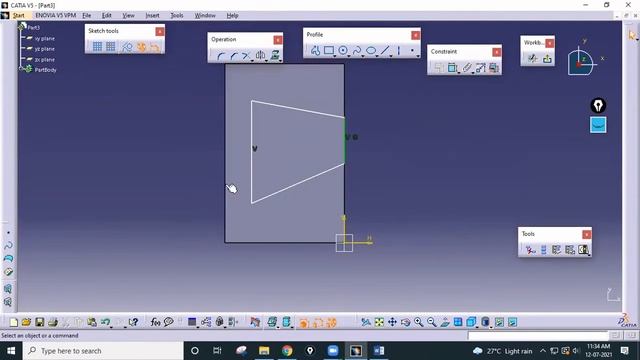This screenshot has width=640, height=360.
Task: Open the Tools menu
Action: [177, 16]
